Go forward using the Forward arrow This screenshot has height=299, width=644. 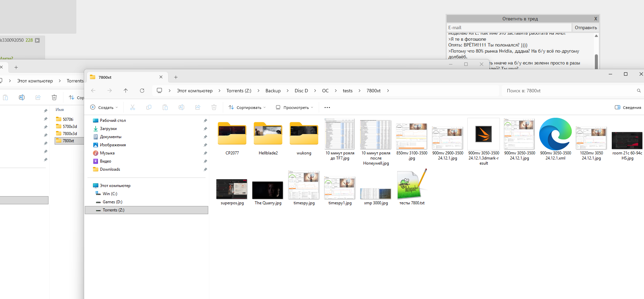110,91
